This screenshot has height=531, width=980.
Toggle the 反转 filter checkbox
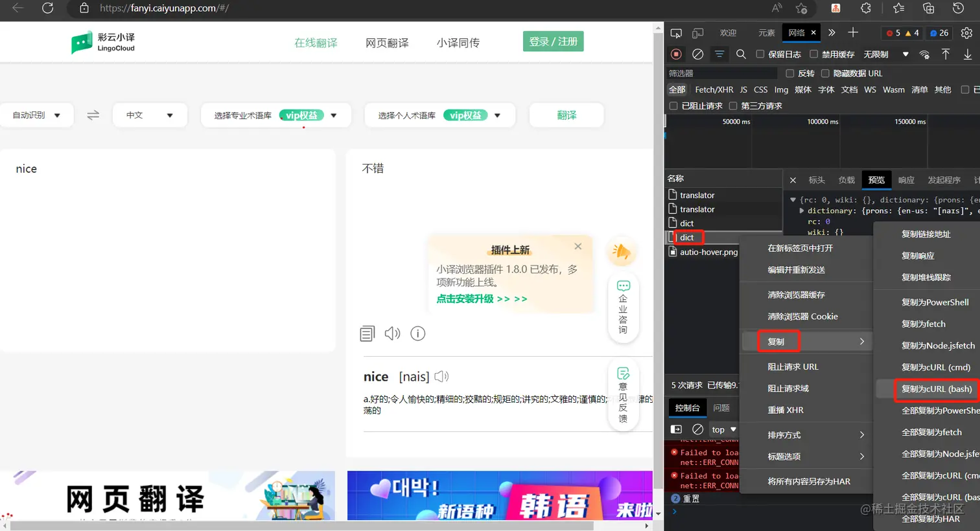pyautogui.click(x=790, y=73)
